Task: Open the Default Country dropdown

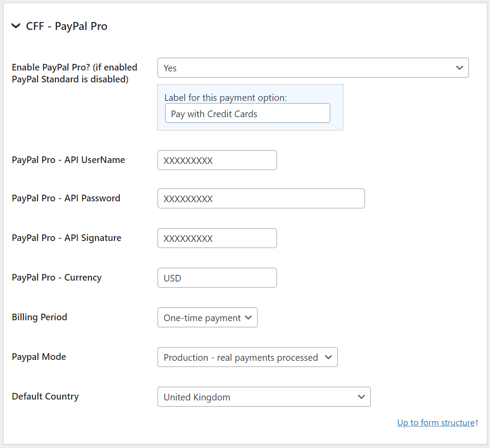Action: (x=264, y=397)
